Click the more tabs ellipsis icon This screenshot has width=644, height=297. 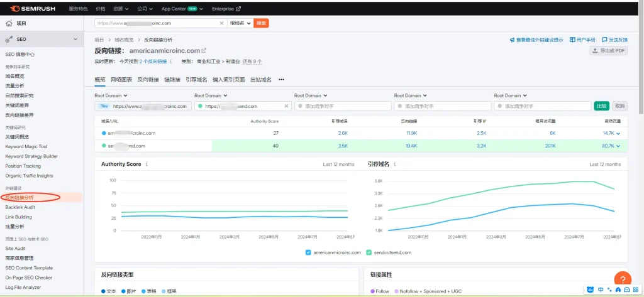[281, 80]
